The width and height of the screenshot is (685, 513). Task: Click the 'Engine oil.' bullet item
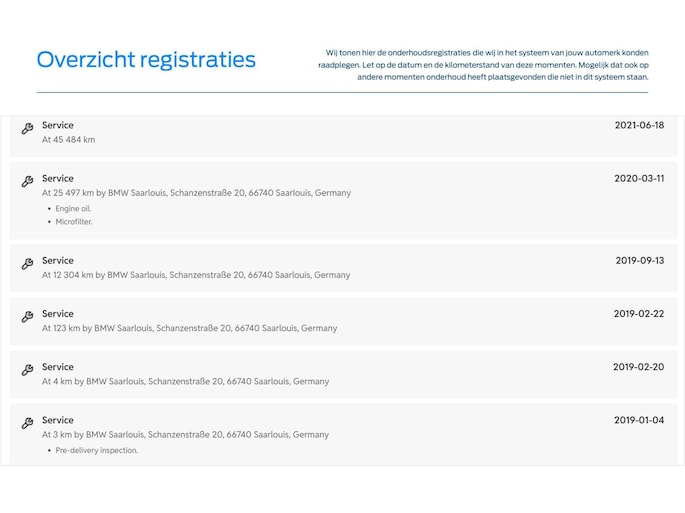click(73, 208)
